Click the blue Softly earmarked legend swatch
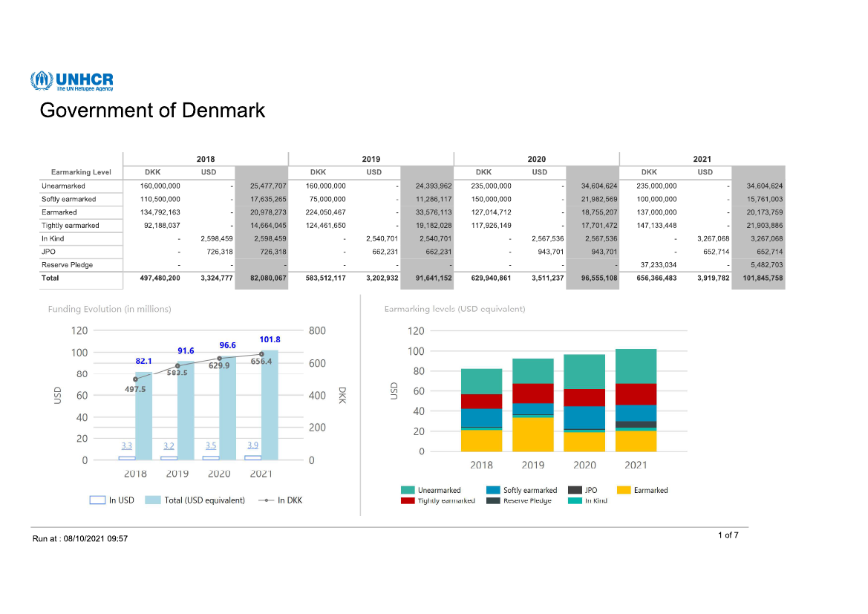This screenshot has height=614, width=868. (493, 490)
